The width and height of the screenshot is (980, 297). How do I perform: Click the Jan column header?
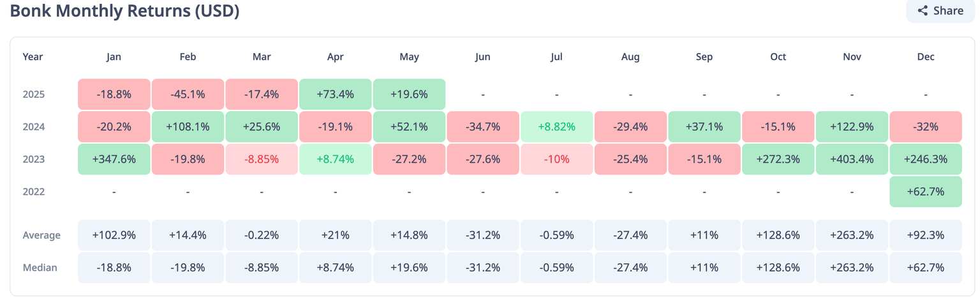point(114,57)
